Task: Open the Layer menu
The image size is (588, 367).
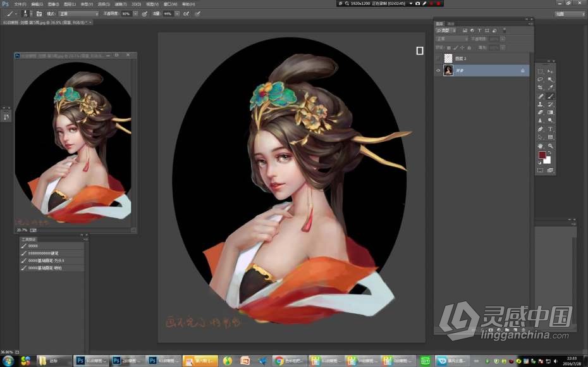Action: point(70,4)
